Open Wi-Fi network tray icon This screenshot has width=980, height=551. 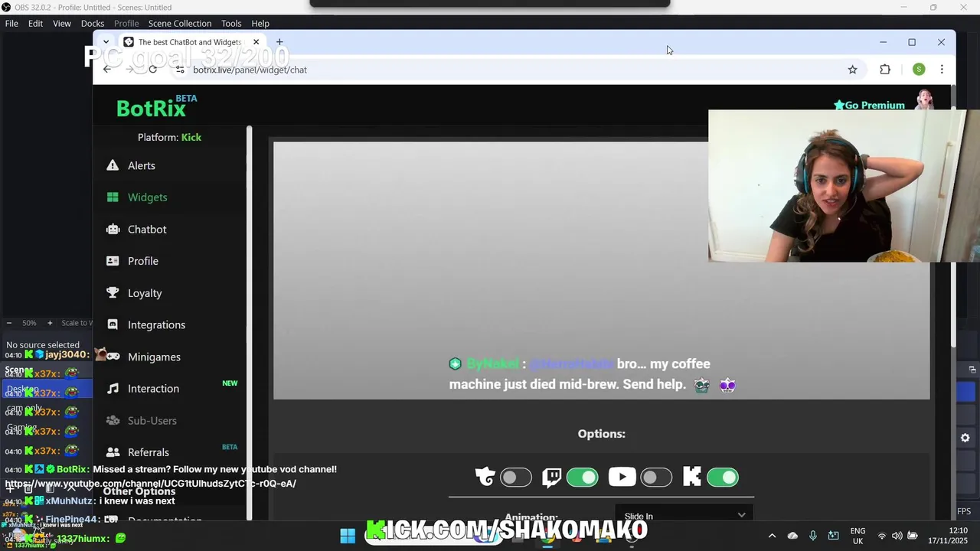pyautogui.click(x=882, y=536)
